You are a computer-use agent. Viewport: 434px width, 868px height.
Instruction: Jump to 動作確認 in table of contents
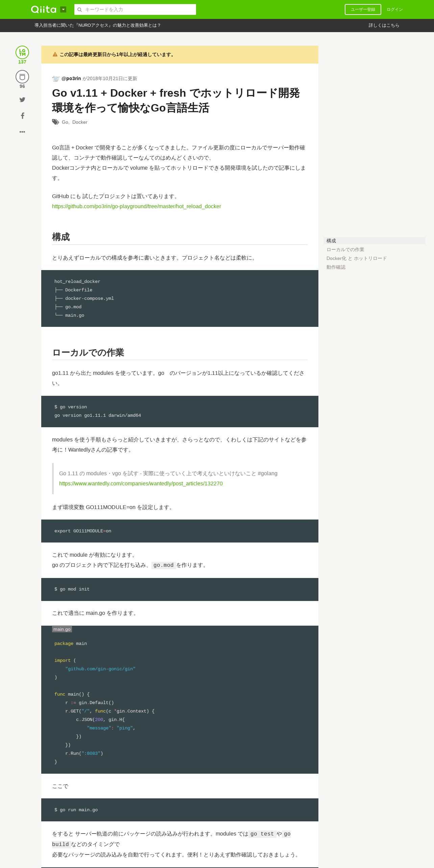pyautogui.click(x=336, y=267)
